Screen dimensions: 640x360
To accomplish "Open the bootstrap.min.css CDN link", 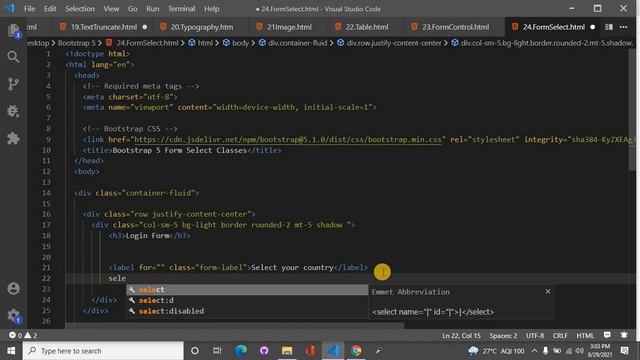I will click(287, 140).
